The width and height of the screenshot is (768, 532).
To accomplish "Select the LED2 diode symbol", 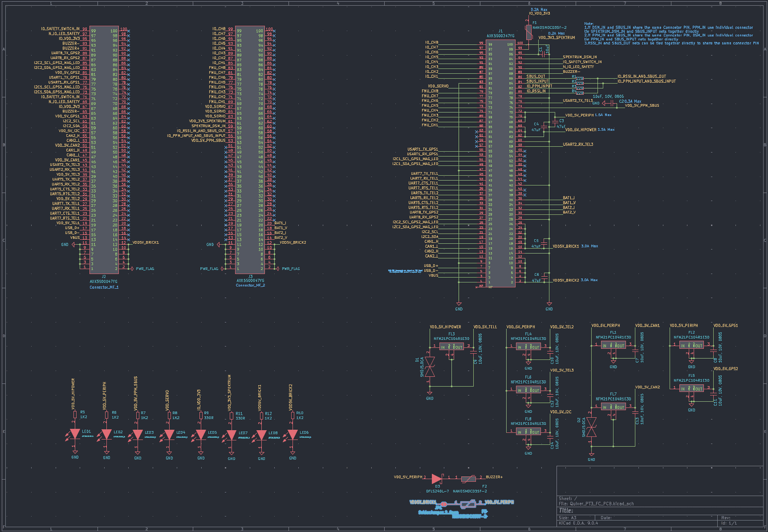I will click(107, 435).
